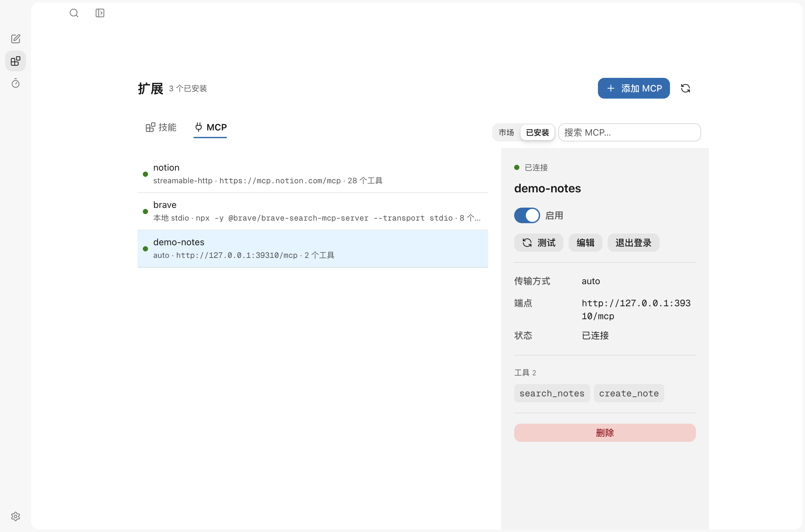Focus the 搜索 MCP search field
The image size is (805, 532).
630,132
